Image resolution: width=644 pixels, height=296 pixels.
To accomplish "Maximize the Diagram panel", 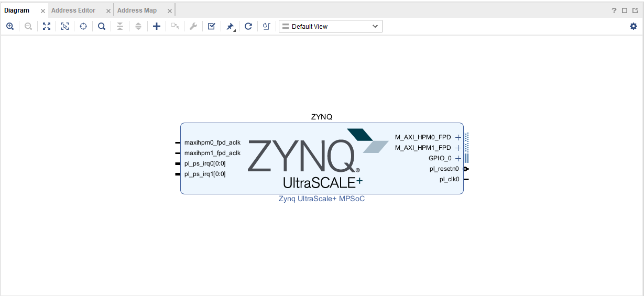I will (625, 10).
